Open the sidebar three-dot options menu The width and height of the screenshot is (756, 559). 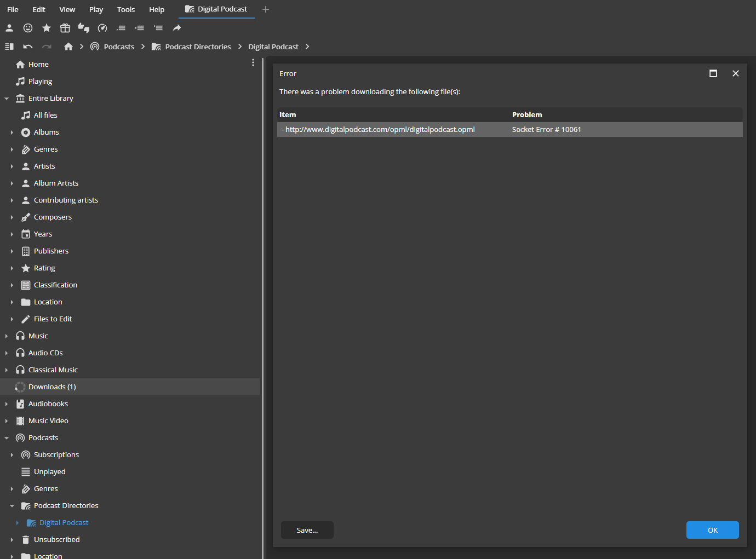253,62
